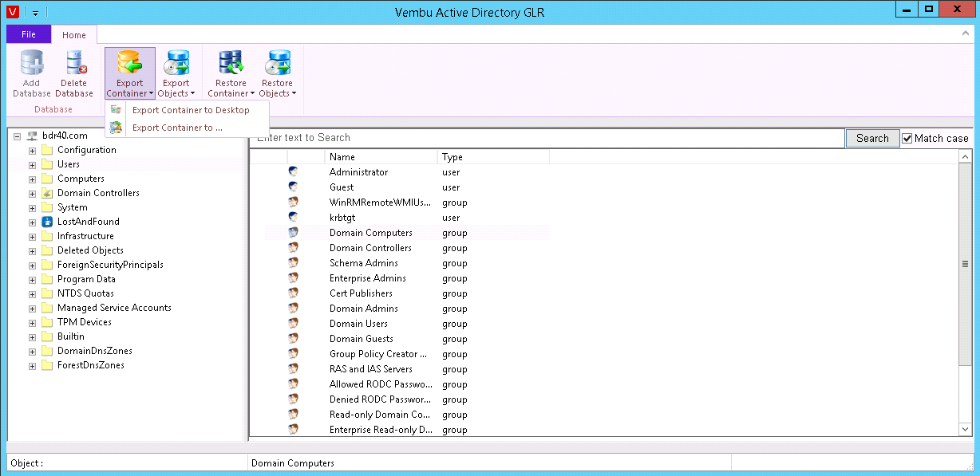Click the Schema Admins group icon
Viewport: 980px width, 476px height.
[x=293, y=263]
